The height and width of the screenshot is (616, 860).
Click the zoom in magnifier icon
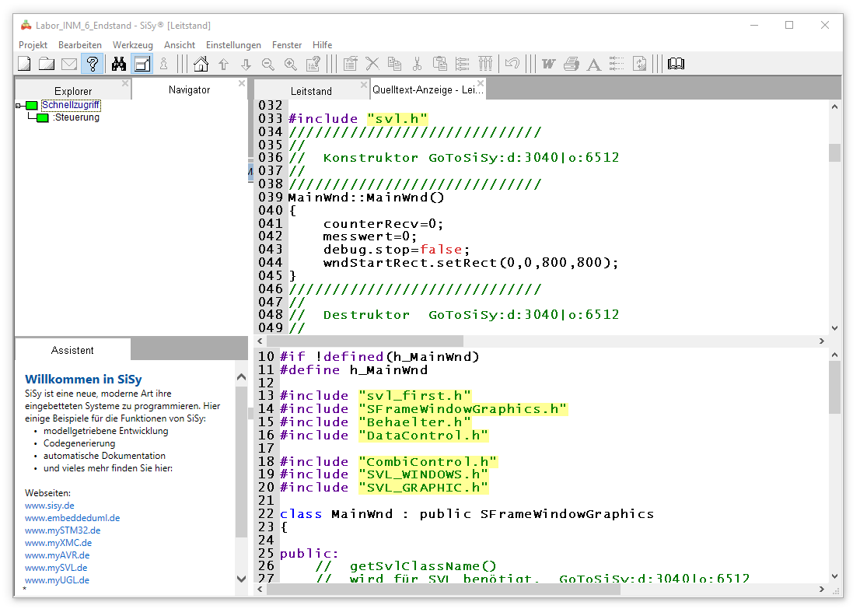[291, 64]
